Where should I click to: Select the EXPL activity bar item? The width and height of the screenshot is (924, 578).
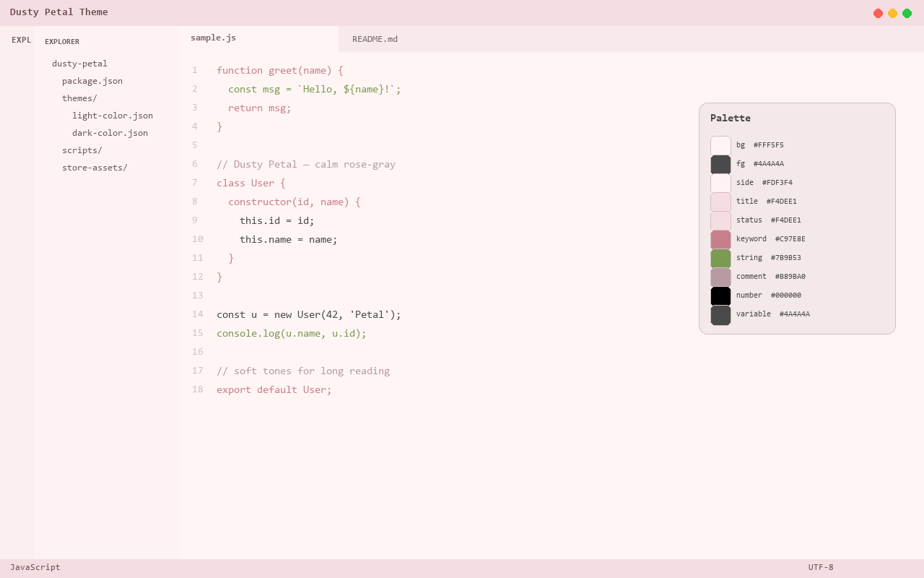coord(21,40)
